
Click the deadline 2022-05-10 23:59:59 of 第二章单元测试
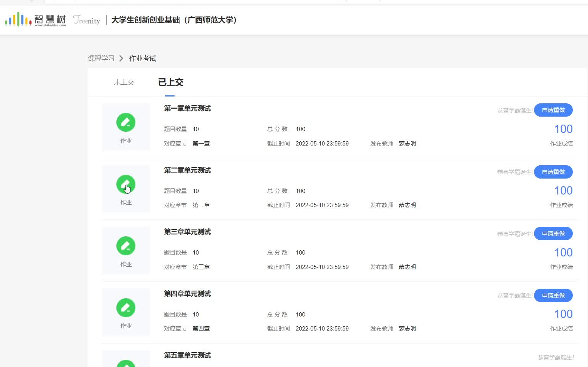[322, 205]
